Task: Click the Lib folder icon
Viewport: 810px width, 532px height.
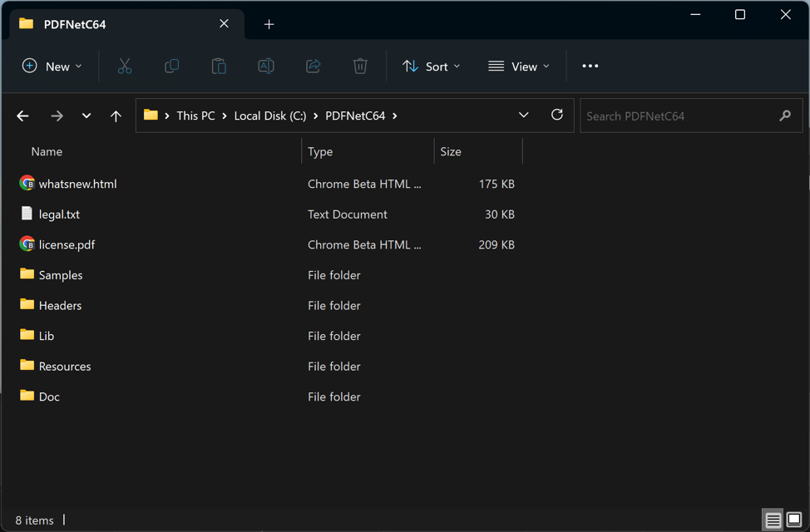Action: pyautogui.click(x=27, y=335)
